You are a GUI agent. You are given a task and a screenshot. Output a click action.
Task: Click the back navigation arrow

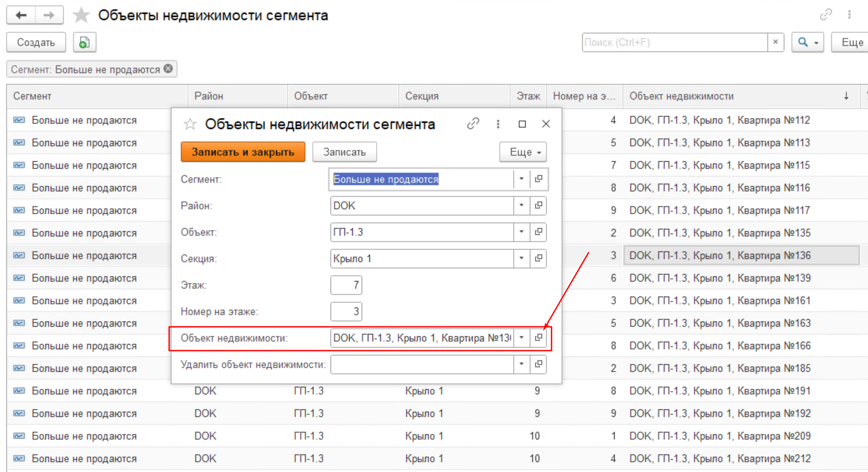21,16
